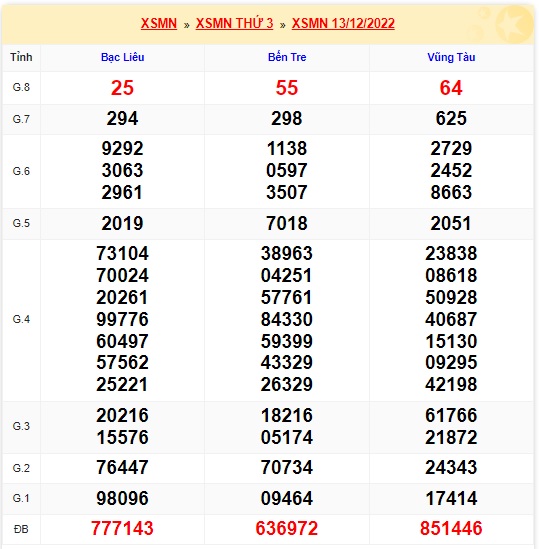Click G.4 value 59399
The height and width of the screenshot is (549, 539).
tap(287, 341)
